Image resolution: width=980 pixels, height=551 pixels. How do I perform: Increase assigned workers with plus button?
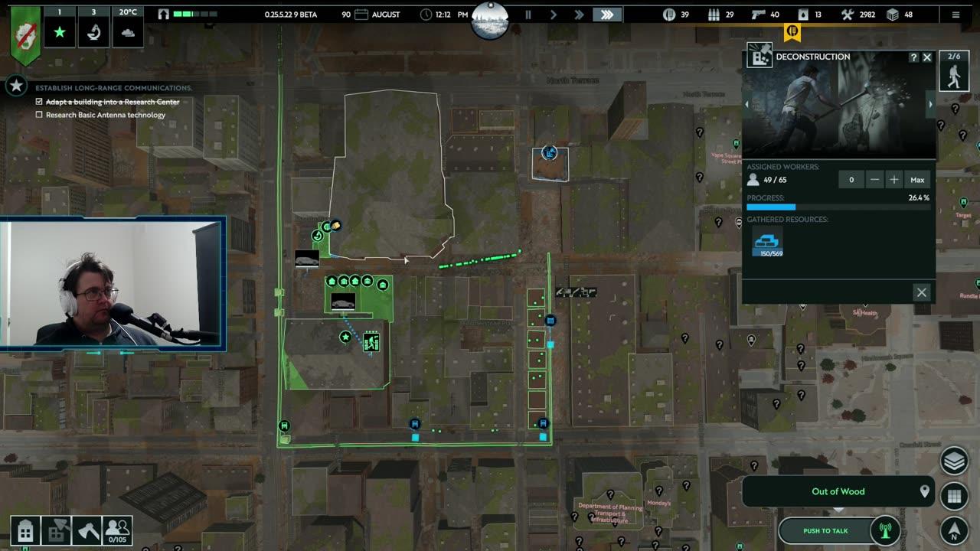893,180
